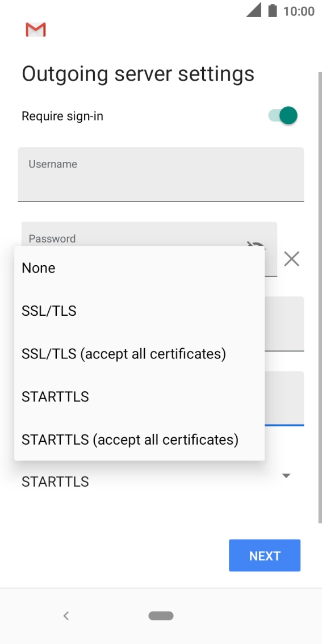This screenshot has width=322, height=644.
Task: Tap the 10:00 clock in status bar
Action: (299, 11)
